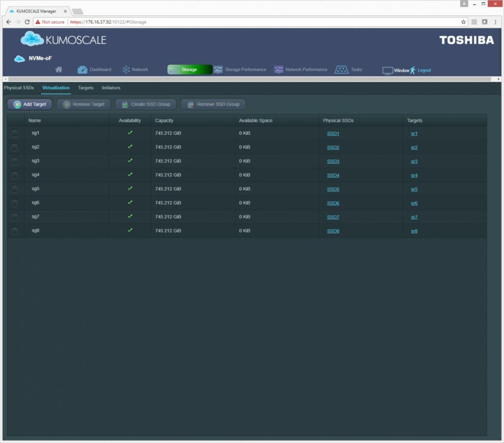504x443 pixels.
Task: Click the horizontal scrollbar under the navigation
Action: click(250, 79)
